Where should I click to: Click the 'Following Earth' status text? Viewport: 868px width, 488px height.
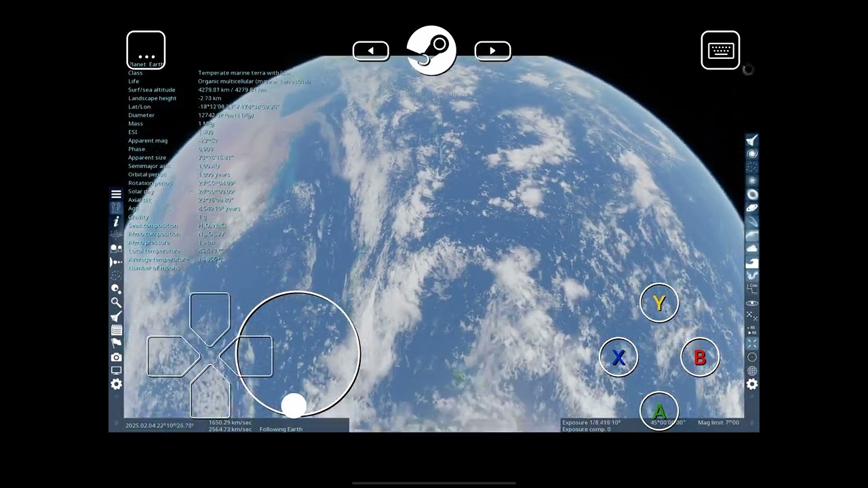coord(281,429)
